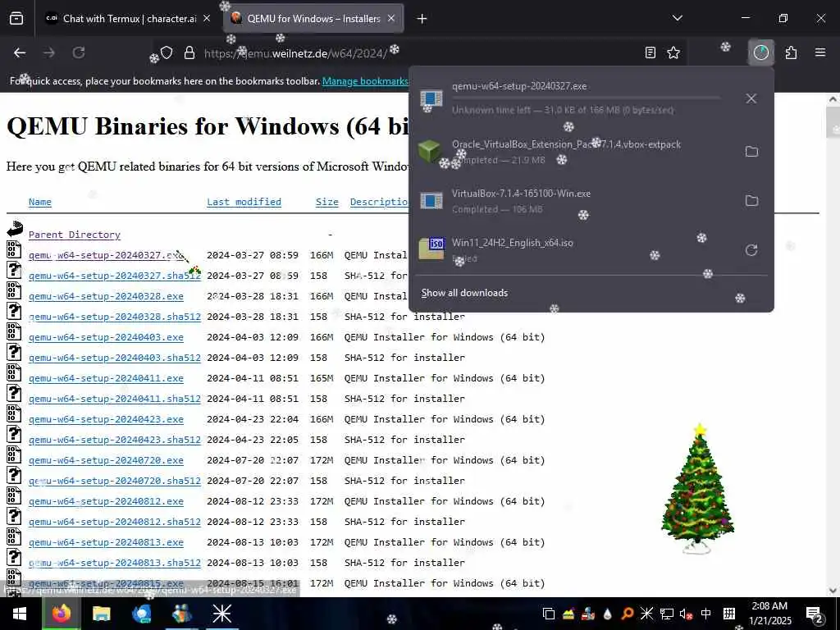Viewport: 840px width, 630px height.
Task: Open the Manage bookmarks link
Action: (365, 81)
